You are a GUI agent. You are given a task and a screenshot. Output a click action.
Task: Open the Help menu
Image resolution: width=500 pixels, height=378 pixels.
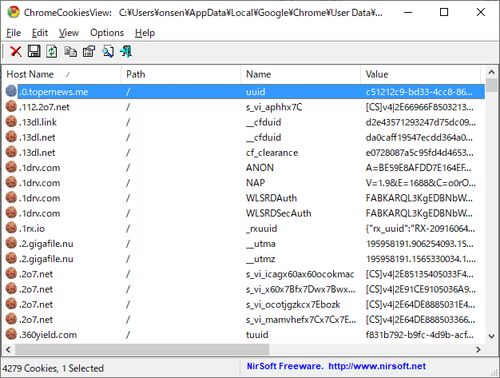(x=145, y=33)
